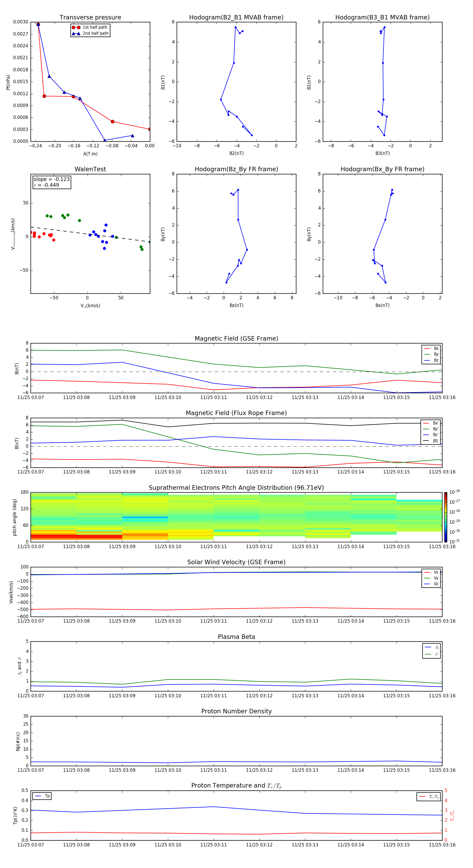Click the "B3(nT)" x-axis label

pos(382,153)
